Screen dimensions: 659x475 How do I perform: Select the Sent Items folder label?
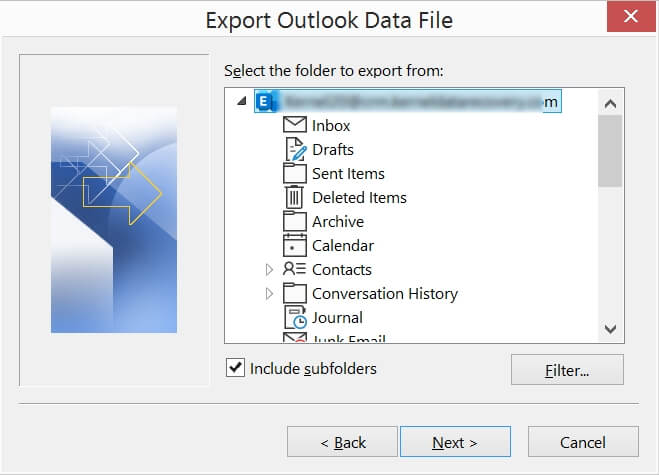[348, 174]
